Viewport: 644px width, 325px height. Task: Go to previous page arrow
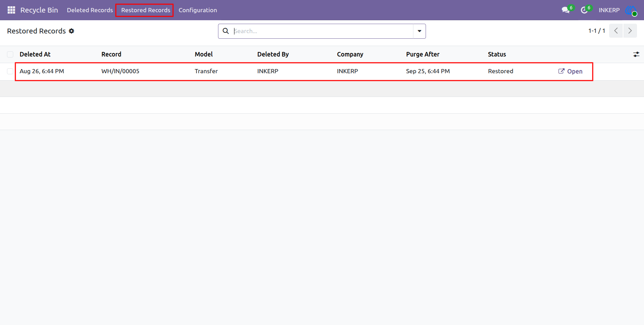click(616, 31)
